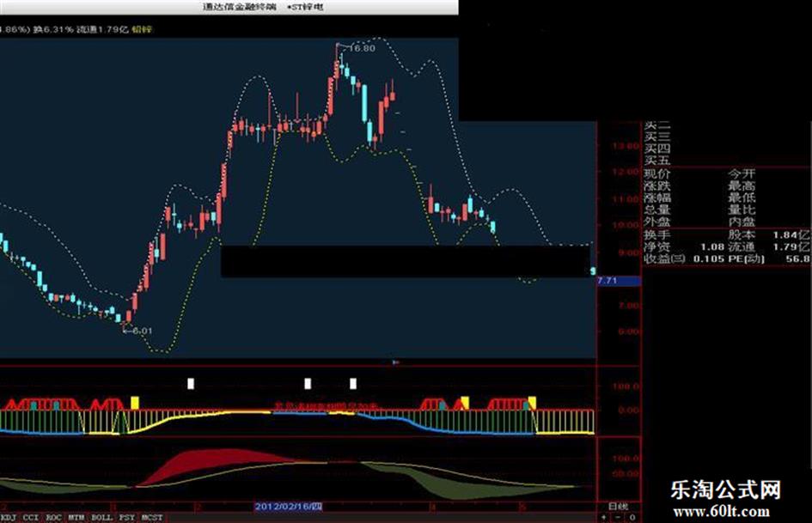Image resolution: width=812 pixels, height=523 pixels.
Task: Click the 6.01 low price label
Action: 143,331
